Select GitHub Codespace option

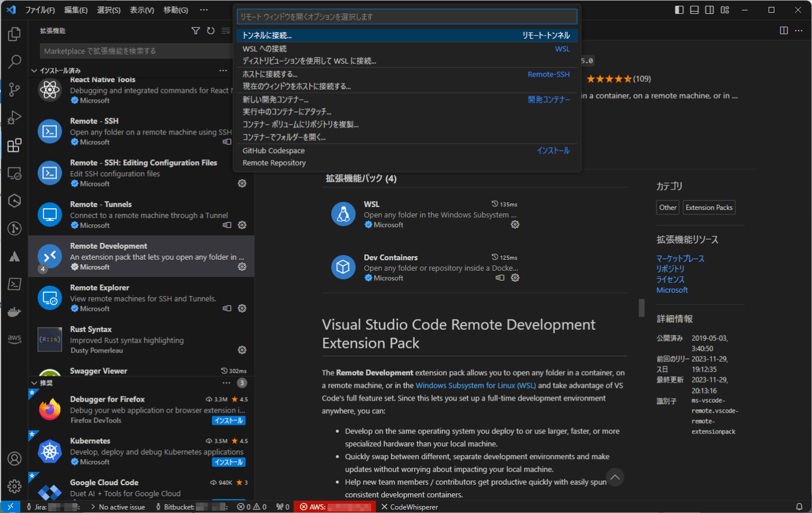tap(407, 151)
